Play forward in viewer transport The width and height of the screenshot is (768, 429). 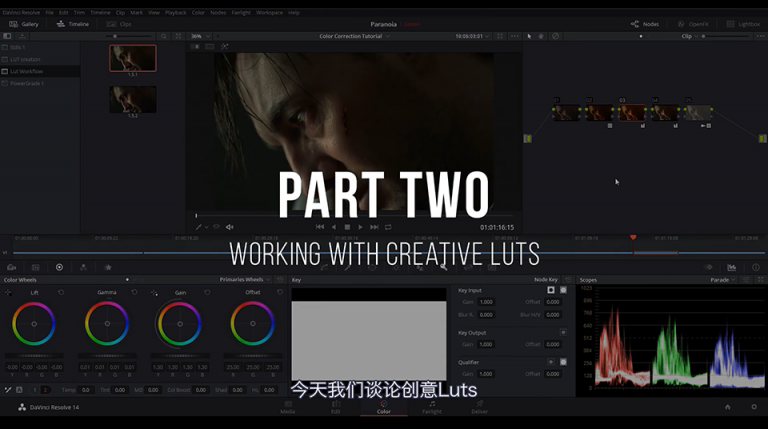click(x=360, y=227)
